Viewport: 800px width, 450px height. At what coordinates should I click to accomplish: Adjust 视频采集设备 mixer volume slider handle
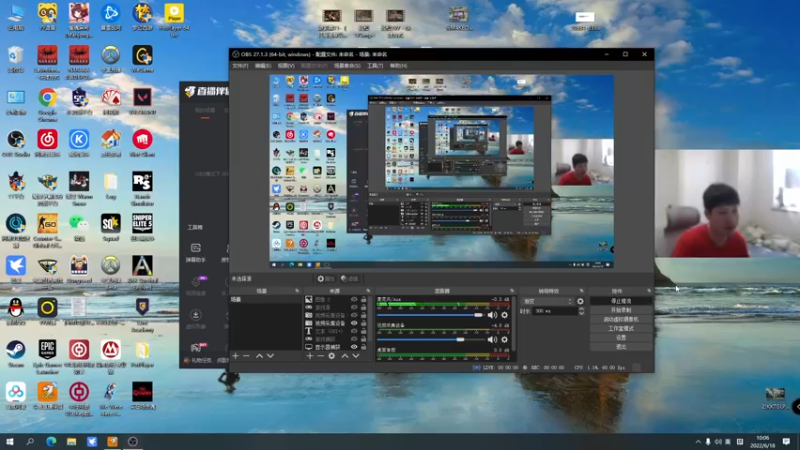click(x=460, y=339)
